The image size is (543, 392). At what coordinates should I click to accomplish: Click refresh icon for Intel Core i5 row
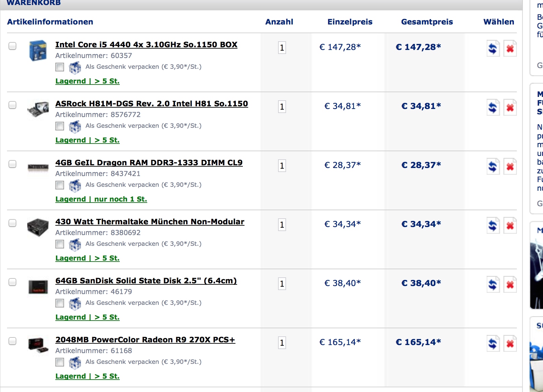pos(493,49)
